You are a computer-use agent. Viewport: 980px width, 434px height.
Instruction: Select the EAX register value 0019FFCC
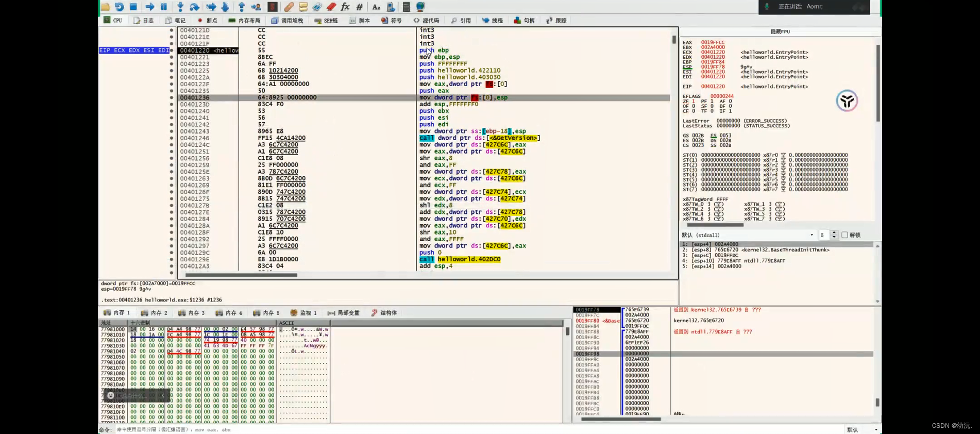[713, 42]
